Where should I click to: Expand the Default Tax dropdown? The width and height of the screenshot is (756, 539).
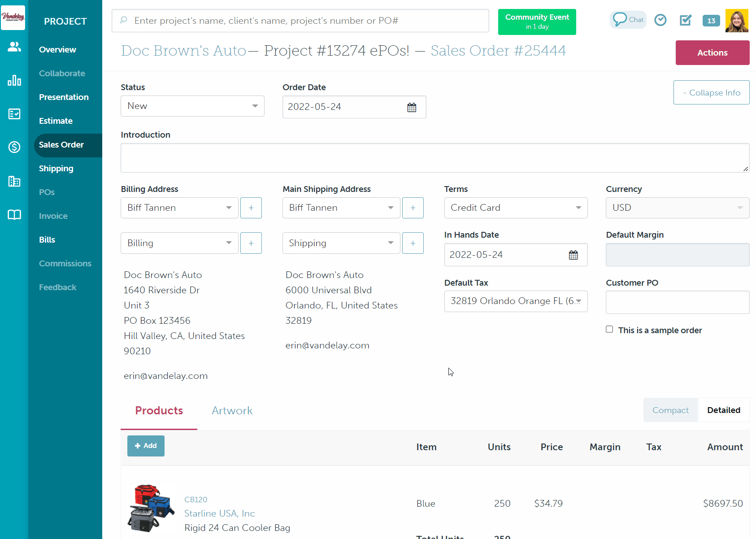516,301
